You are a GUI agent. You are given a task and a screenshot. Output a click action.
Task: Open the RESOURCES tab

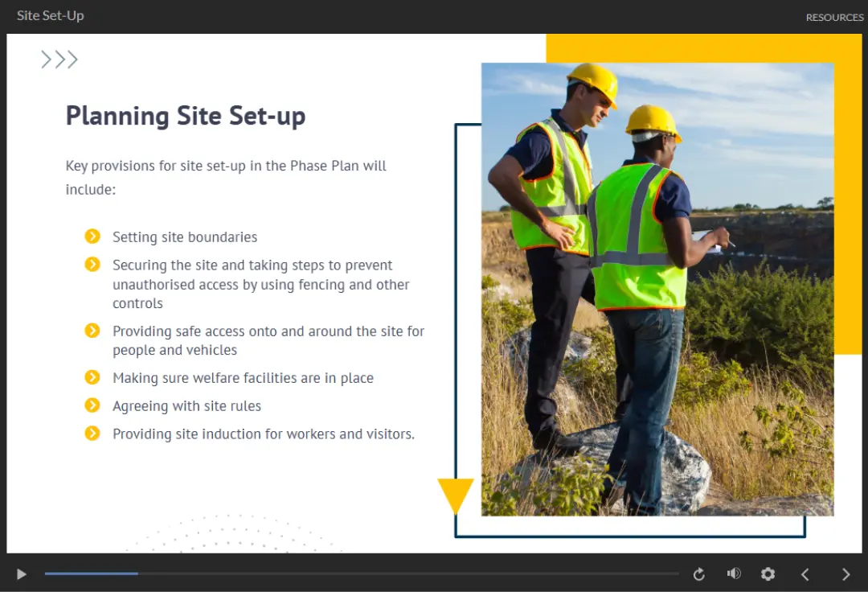(x=834, y=18)
